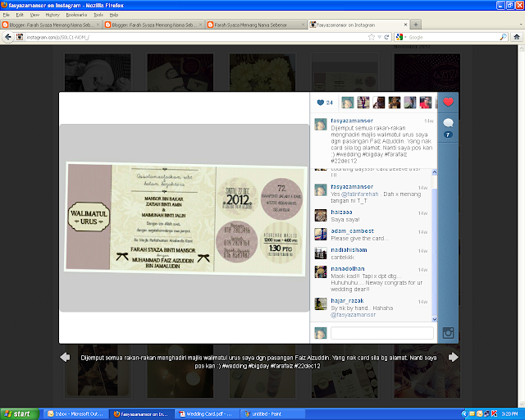Image resolution: width=525 pixels, height=420 pixels.
Task: Switch to second Blogger Farah Syaza tab
Action: [153, 25]
